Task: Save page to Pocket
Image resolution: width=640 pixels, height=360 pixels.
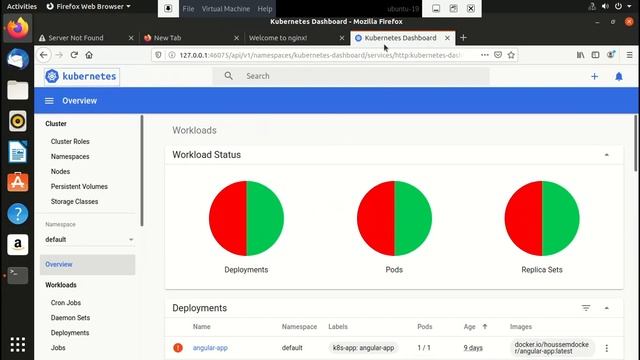Action: (x=498, y=55)
